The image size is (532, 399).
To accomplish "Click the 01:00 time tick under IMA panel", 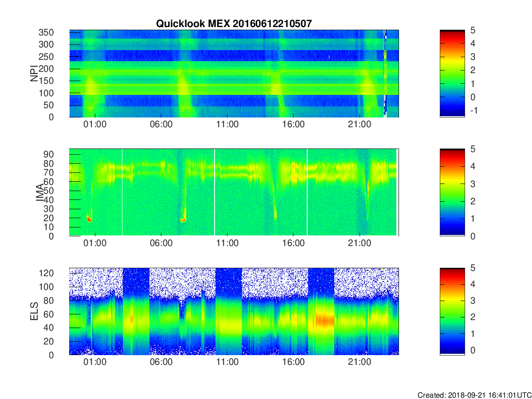I will [95, 244].
